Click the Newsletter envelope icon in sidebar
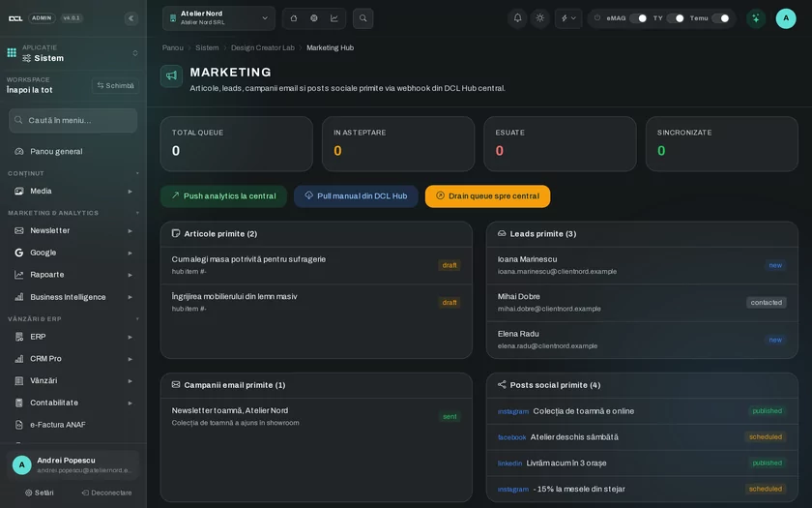 (19, 230)
